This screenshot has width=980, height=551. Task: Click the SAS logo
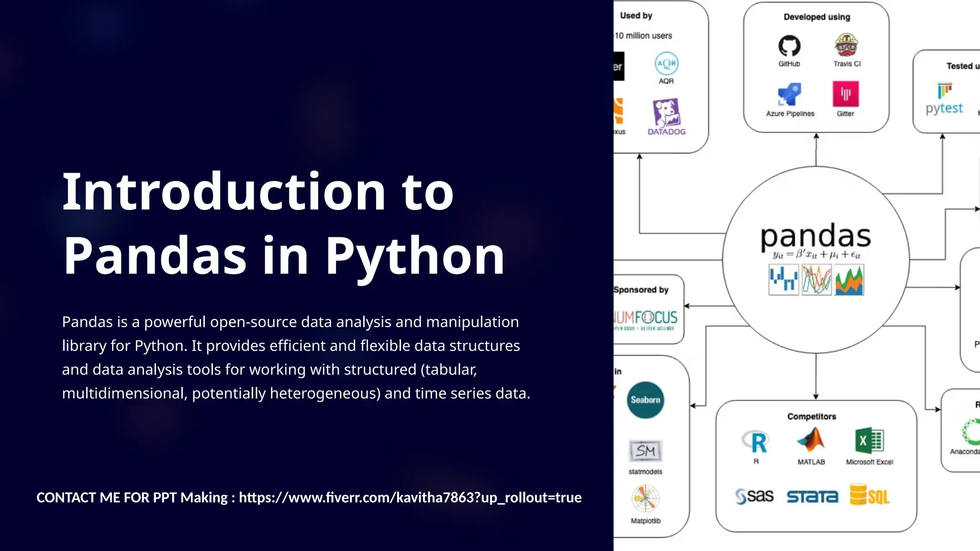[x=755, y=496]
